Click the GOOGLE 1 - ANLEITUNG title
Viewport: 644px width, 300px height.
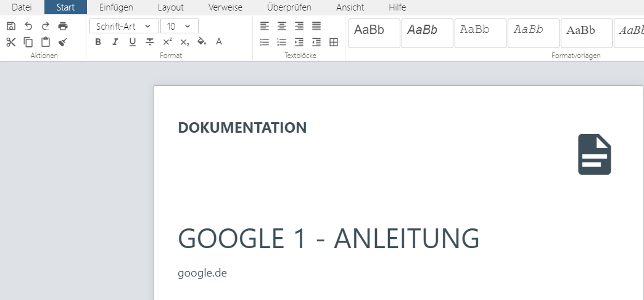[x=329, y=238]
